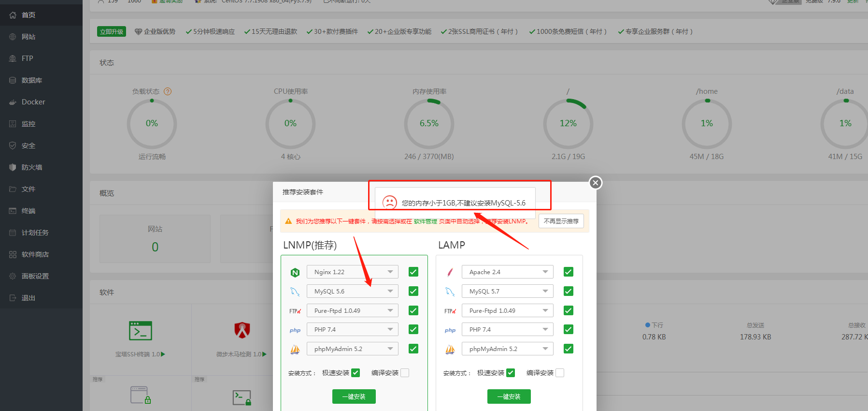Click the gear icon beside 面板设置
This screenshot has width=868, height=411.
point(13,276)
